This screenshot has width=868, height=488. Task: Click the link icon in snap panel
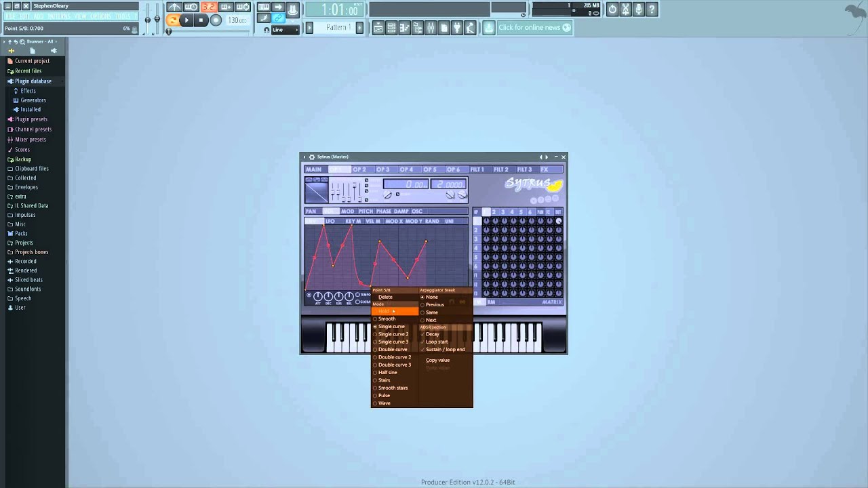point(279,18)
